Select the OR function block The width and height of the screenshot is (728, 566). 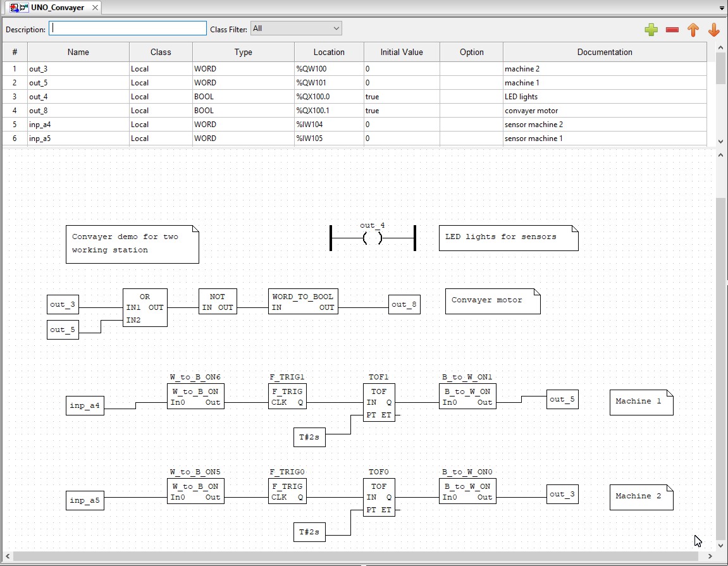coord(145,307)
